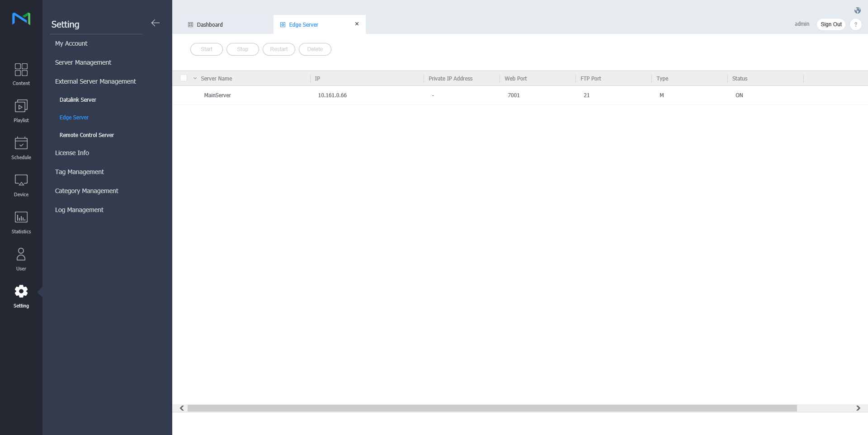This screenshot has width=868, height=435.
Task: Open the Content section
Action: 21,74
